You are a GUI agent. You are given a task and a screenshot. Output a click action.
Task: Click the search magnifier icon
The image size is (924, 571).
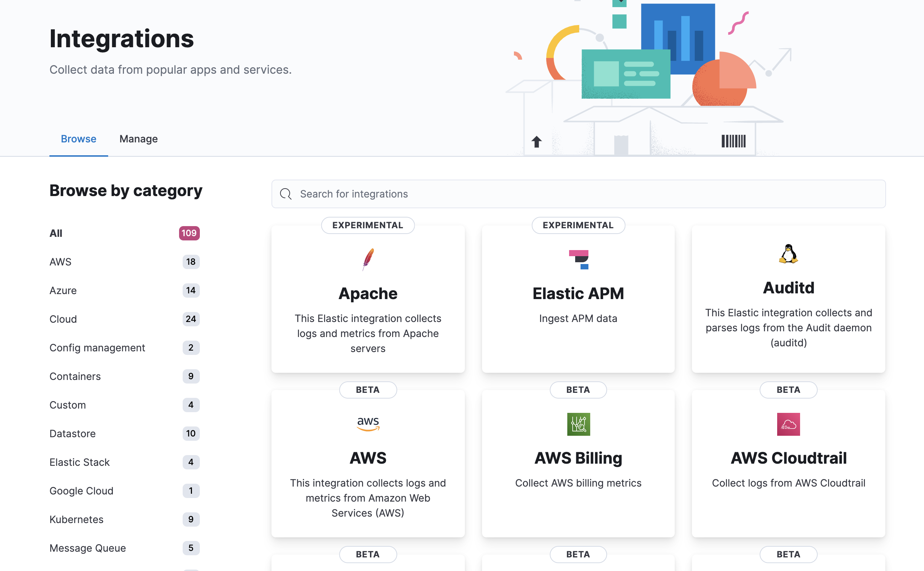tap(286, 194)
